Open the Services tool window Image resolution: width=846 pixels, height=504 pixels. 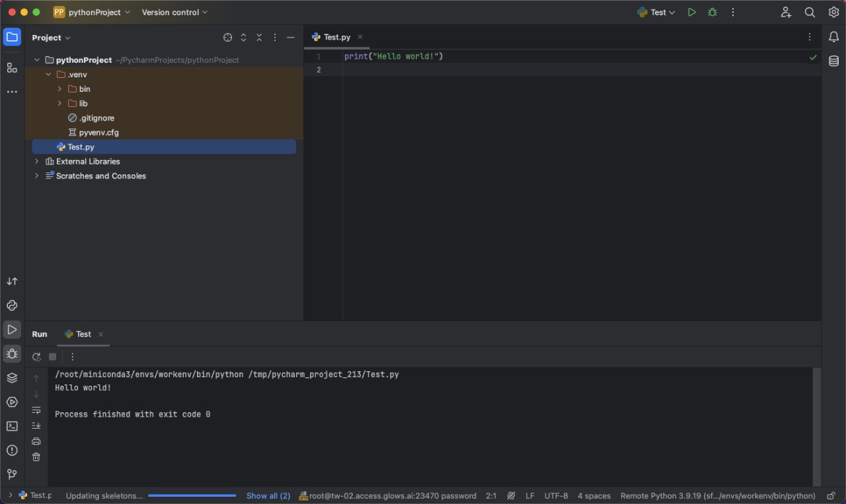coord(12,402)
